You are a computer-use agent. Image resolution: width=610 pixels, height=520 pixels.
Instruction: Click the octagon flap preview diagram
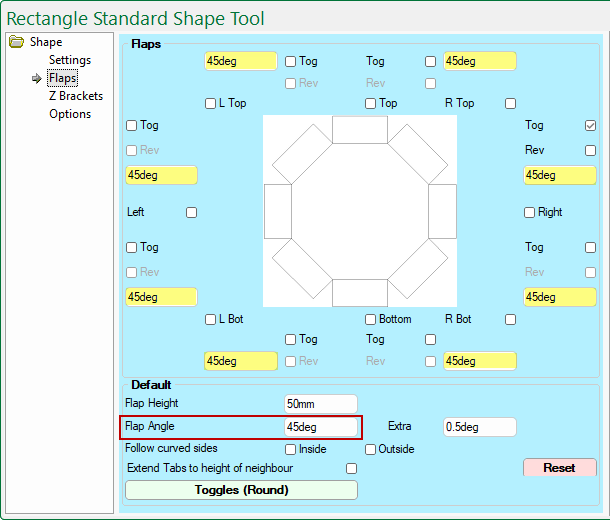click(x=360, y=211)
